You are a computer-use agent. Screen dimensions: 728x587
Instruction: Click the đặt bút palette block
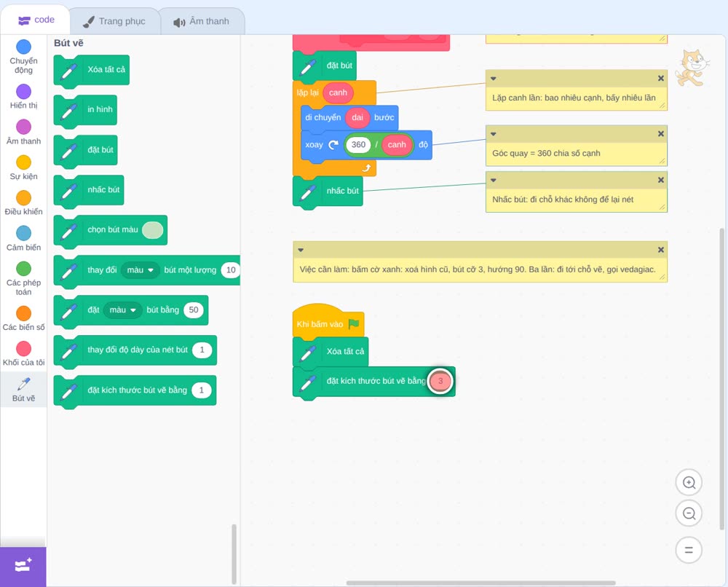(85, 149)
